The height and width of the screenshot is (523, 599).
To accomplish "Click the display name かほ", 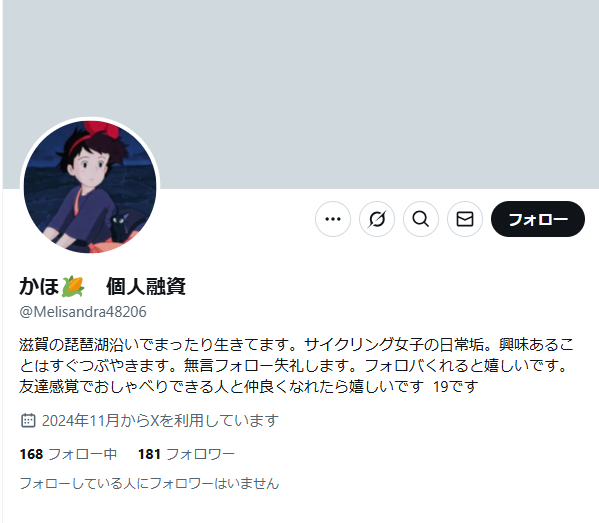I will (39, 287).
